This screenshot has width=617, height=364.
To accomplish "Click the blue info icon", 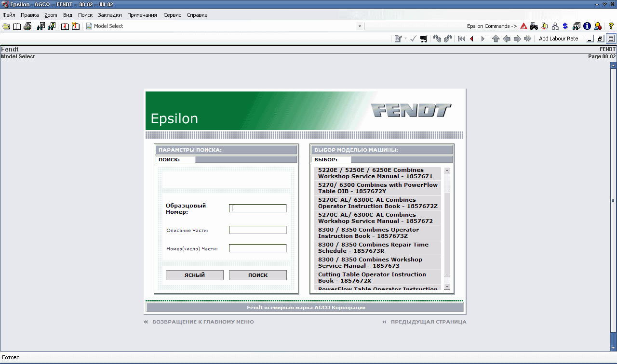I will click(587, 26).
